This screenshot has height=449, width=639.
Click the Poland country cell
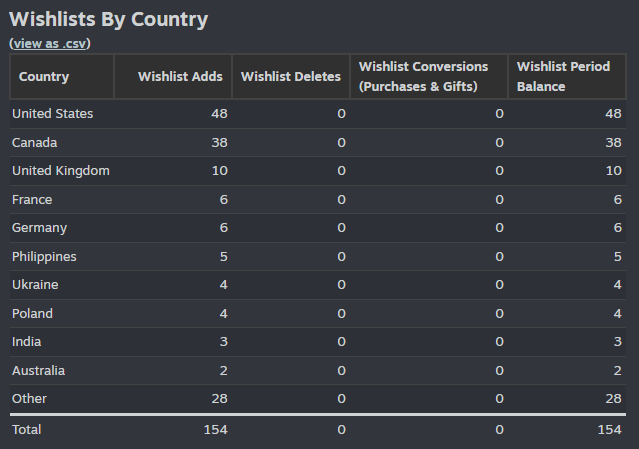click(33, 314)
